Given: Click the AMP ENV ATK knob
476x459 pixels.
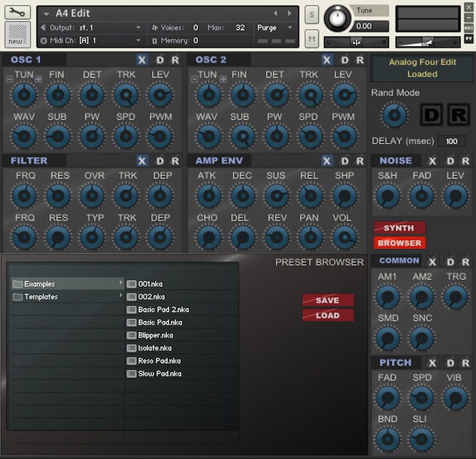Looking at the screenshot, I should coord(209,196).
